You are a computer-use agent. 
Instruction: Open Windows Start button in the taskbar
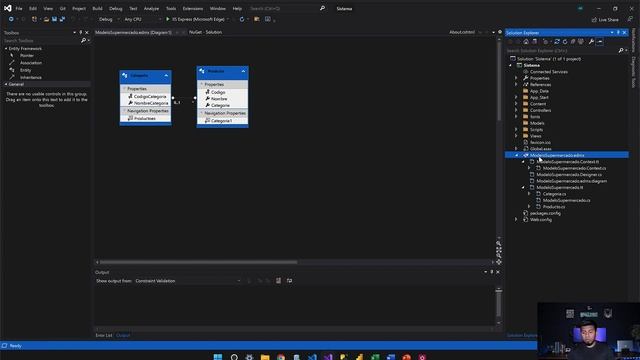pyautogui.click(x=218, y=357)
